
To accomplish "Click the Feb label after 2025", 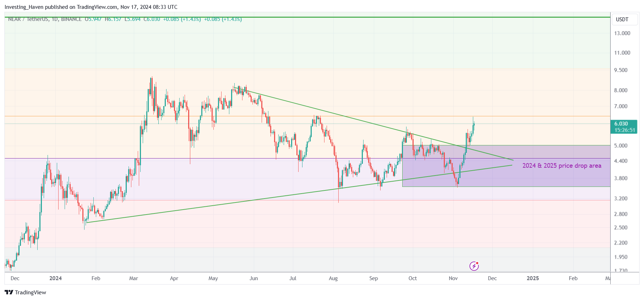I will click(573, 278).
